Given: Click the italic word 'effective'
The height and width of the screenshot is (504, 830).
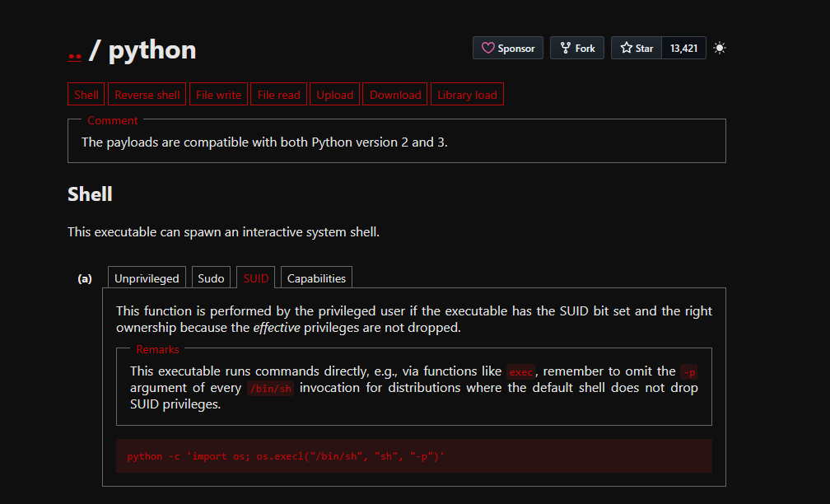Looking at the screenshot, I should click(x=277, y=328).
